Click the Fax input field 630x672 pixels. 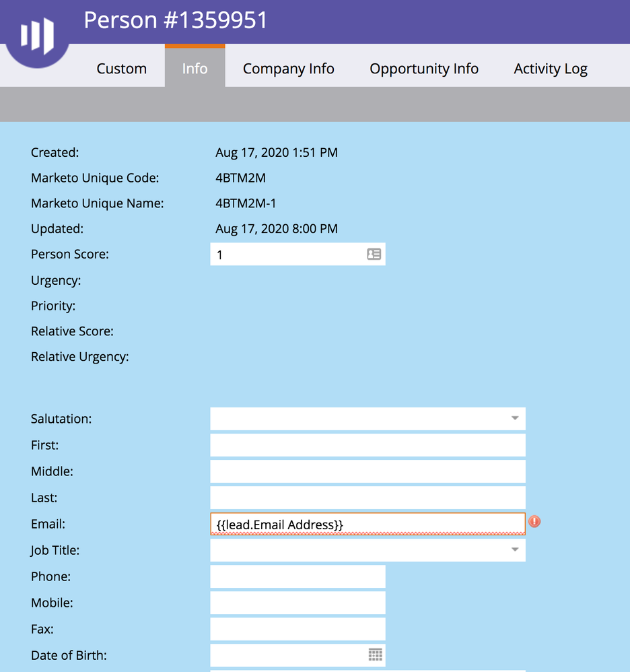click(x=297, y=629)
